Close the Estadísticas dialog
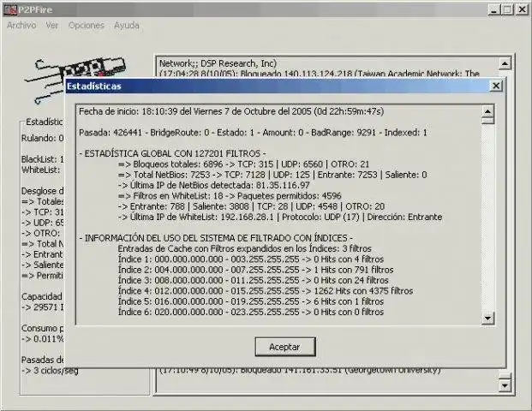This screenshot has width=532, height=411. tap(496, 86)
